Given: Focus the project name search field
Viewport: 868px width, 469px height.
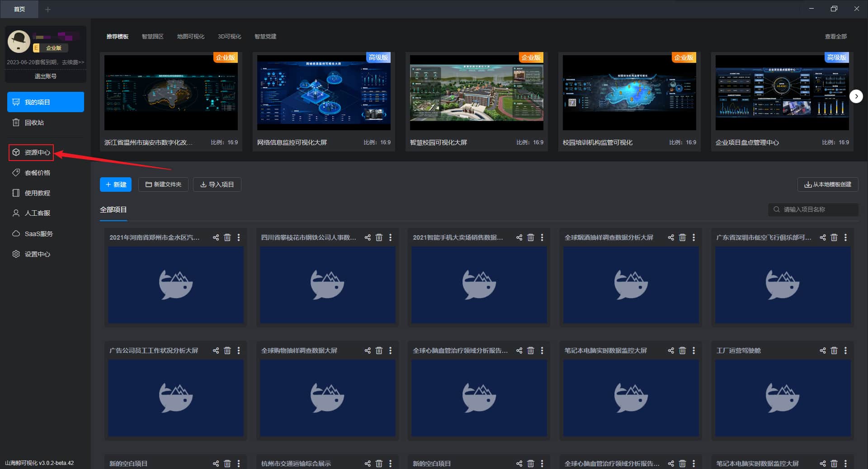Looking at the screenshot, I should [813, 209].
